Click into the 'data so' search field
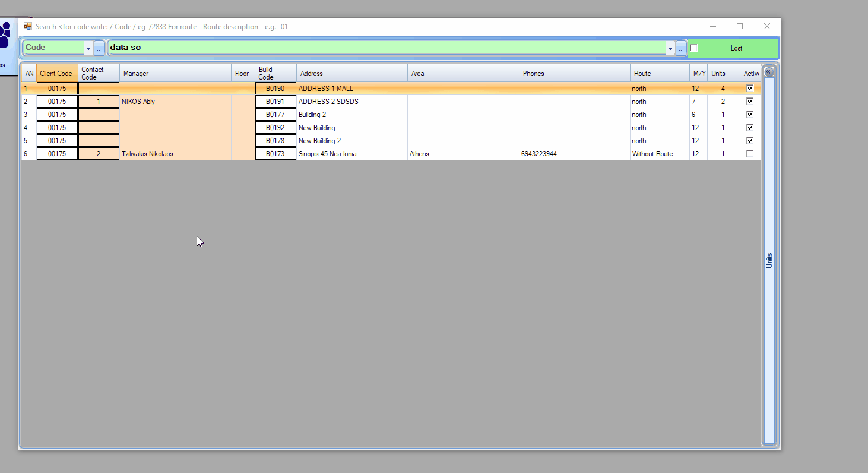 point(386,48)
